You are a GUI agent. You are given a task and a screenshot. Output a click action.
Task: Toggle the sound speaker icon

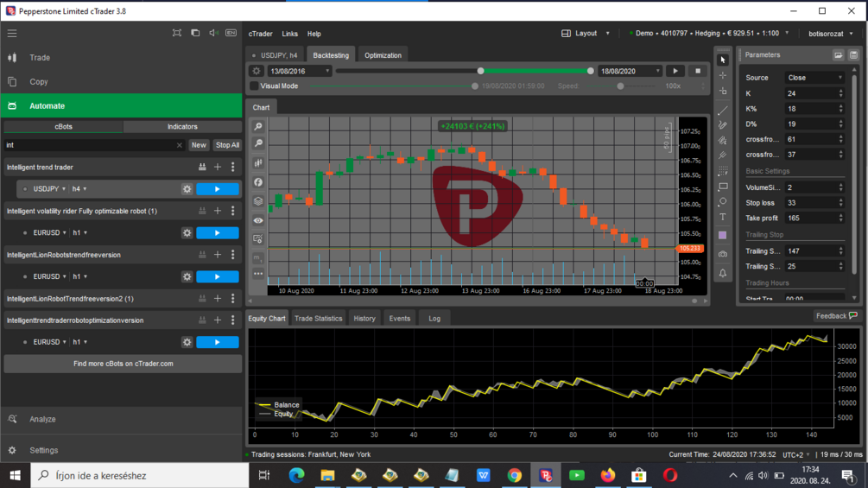click(x=213, y=33)
